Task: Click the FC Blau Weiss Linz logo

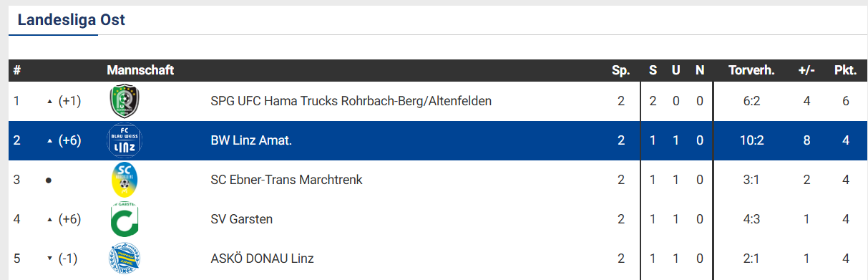Action: (125, 140)
